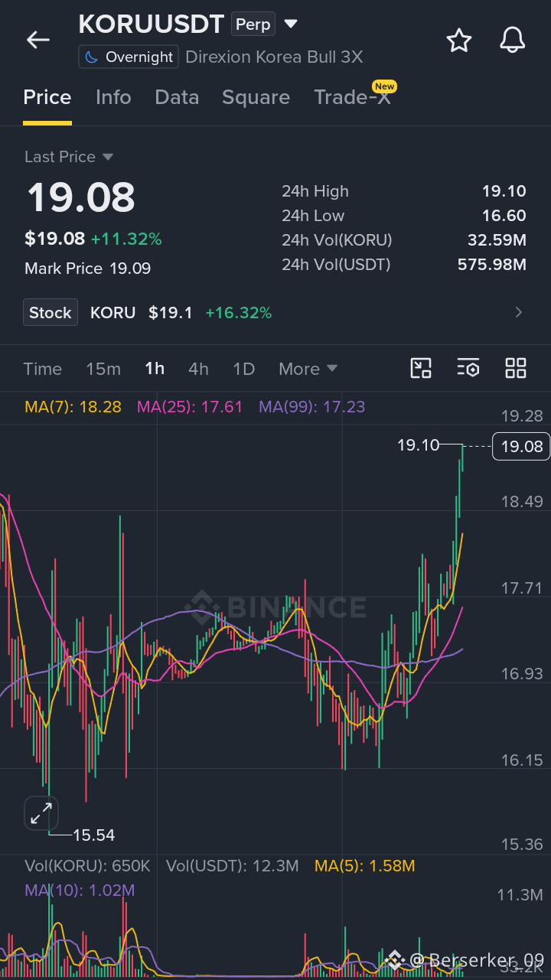Tap the Perp badge
This screenshot has height=980, width=551.
(253, 24)
